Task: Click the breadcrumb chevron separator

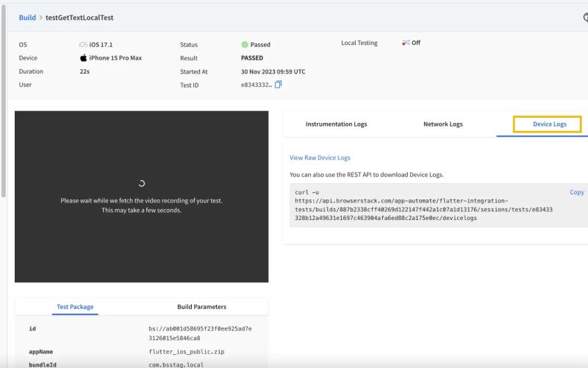Action: [41, 18]
